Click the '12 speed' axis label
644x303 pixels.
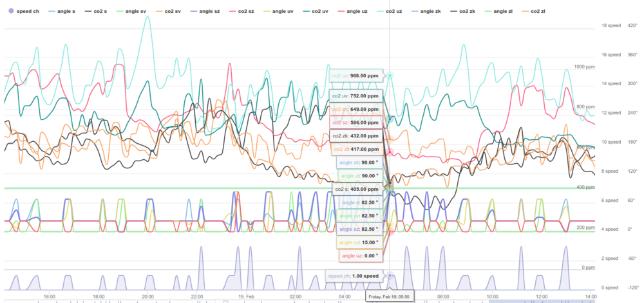[611, 113]
